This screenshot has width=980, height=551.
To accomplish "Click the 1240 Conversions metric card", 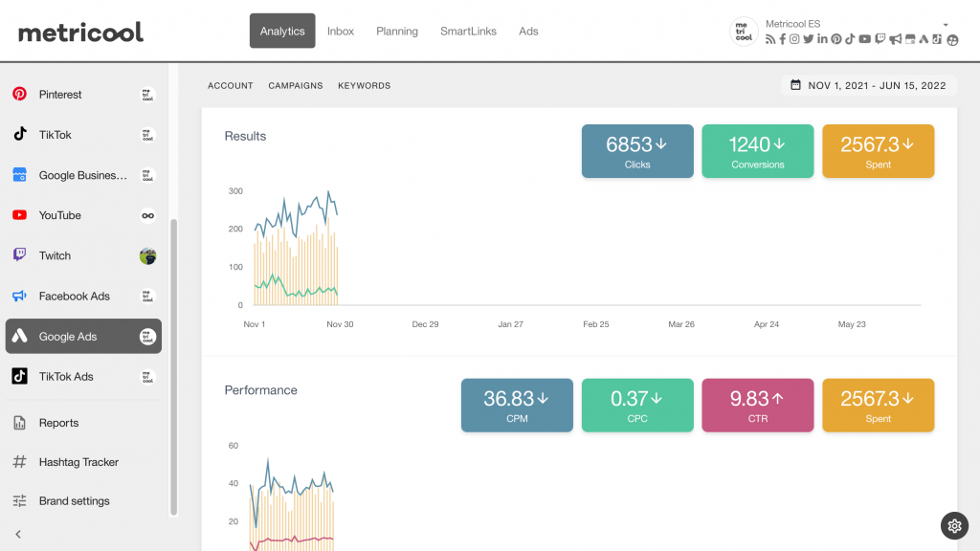I will click(758, 151).
